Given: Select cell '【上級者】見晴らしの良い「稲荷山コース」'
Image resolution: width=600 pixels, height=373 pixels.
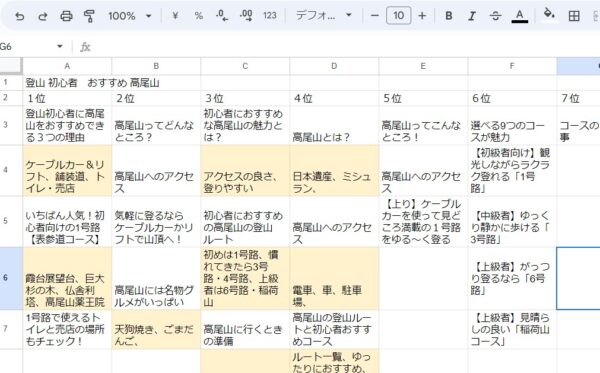Looking at the screenshot, I should [512, 329].
